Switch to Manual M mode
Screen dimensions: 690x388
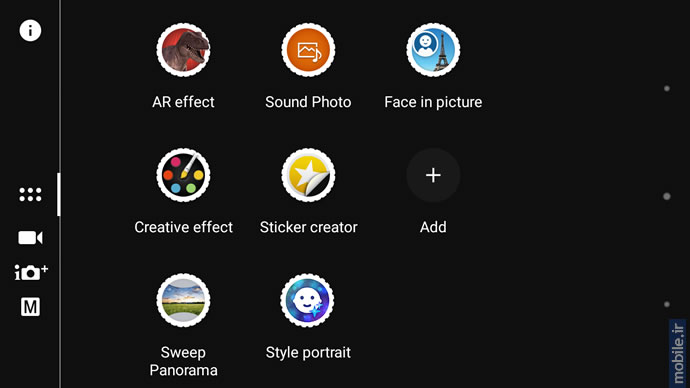pyautogui.click(x=30, y=307)
